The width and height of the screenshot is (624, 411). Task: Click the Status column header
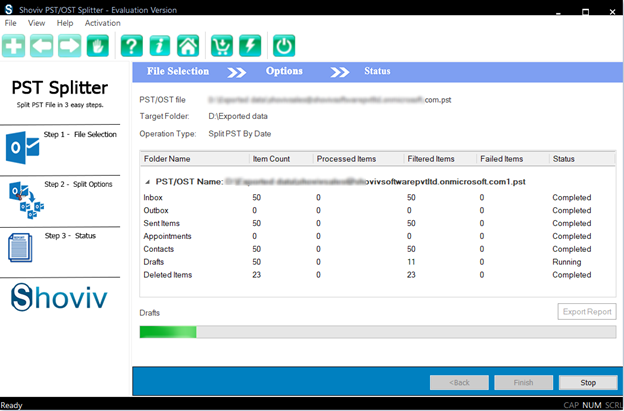[x=582, y=159]
